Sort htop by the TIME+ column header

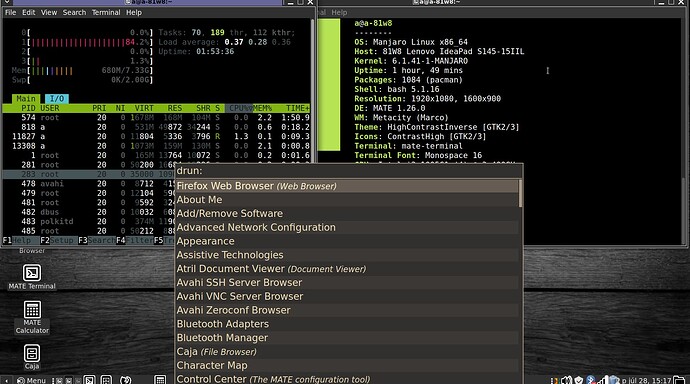coord(297,108)
